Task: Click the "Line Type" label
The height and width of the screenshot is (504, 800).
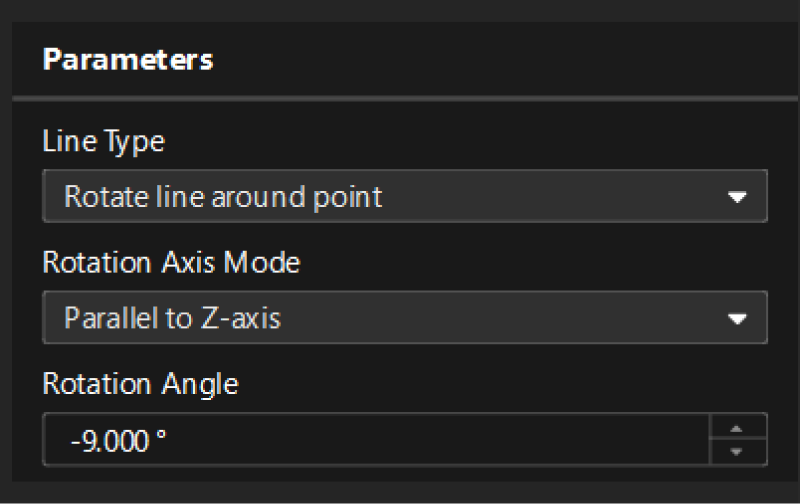Action: coord(103,142)
